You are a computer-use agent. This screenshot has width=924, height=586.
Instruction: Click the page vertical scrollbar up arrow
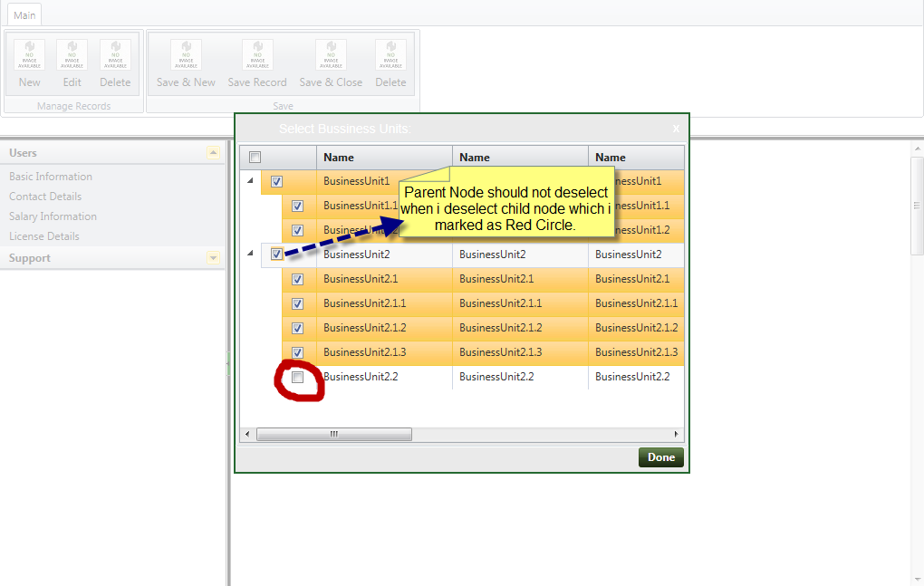(918, 149)
